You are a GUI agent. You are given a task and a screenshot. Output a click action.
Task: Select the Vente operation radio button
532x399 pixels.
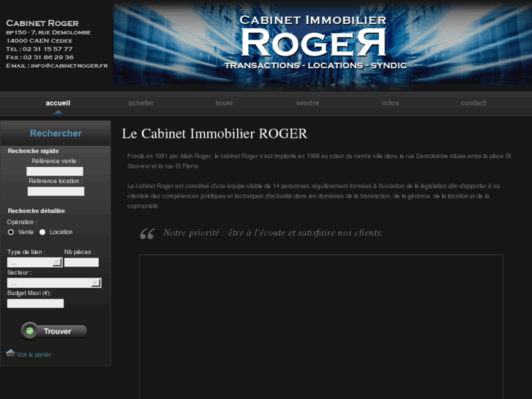[11, 232]
